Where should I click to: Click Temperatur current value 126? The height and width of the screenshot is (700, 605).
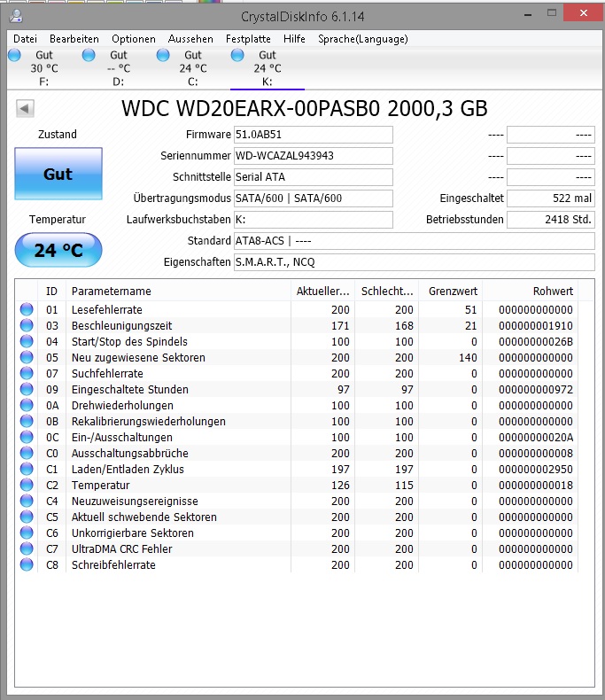[x=340, y=486]
